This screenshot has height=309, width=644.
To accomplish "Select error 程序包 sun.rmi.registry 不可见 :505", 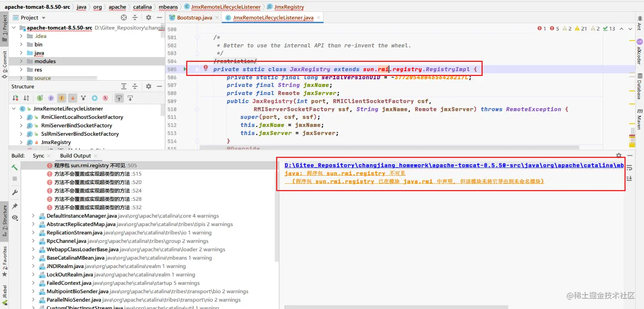I will pos(149,165).
